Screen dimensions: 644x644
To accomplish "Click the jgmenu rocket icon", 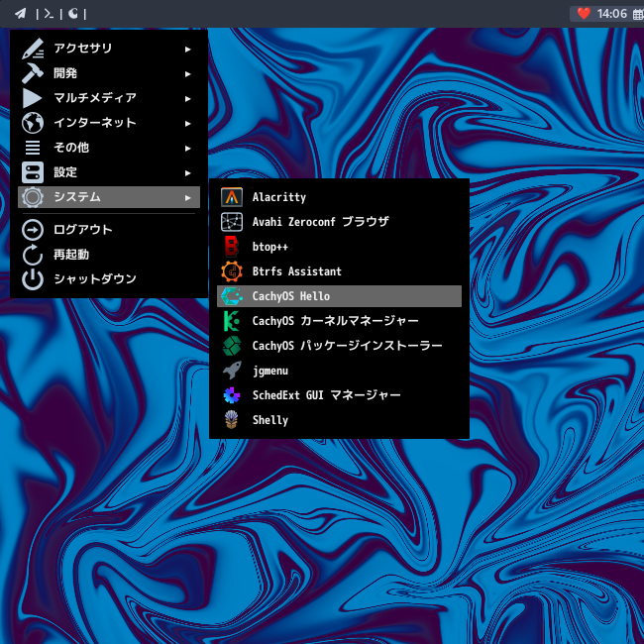I will point(232,371).
